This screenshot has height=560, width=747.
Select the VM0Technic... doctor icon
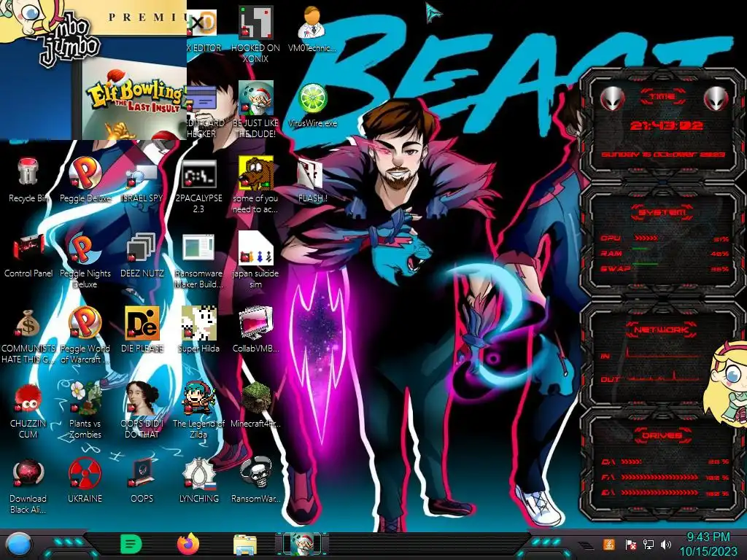311,29
